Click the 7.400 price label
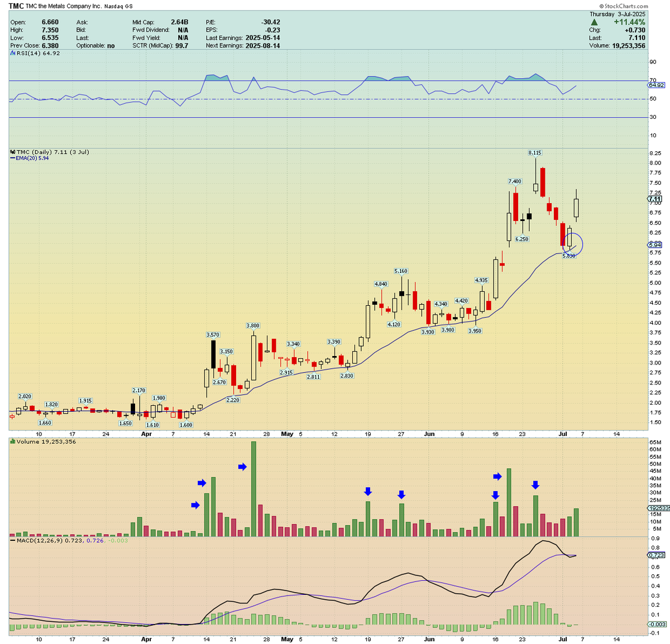 click(x=515, y=181)
